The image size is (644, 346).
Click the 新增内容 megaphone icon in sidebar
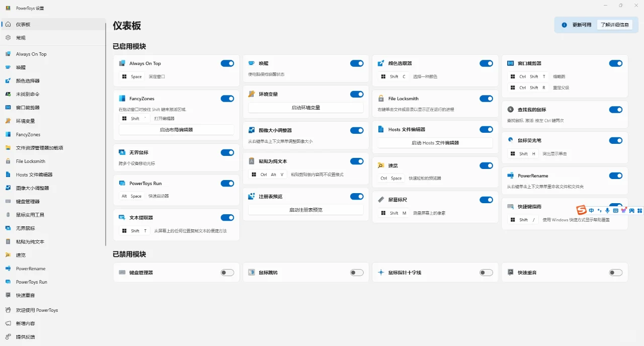tap(8, 323)
